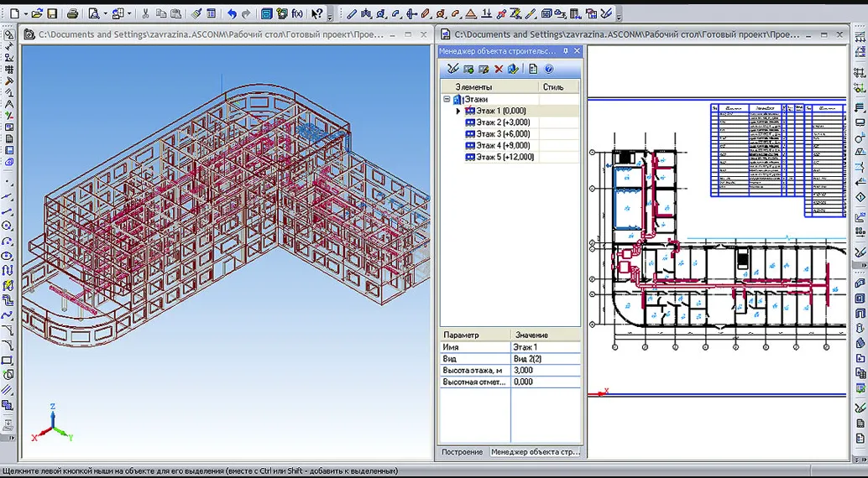Image resolution: width=868 pixels, height=478 pixels.
Task: Click the XYZ axis indicator in the 3D view
Action: [x=53, y=423]
